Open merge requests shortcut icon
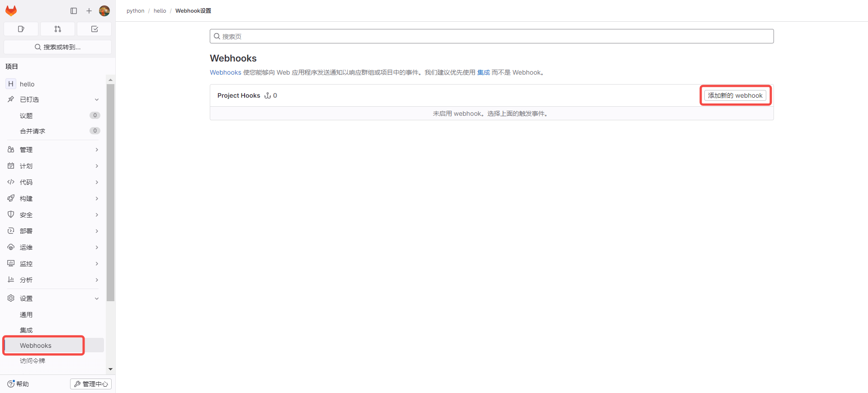 [x=57, y=29]
